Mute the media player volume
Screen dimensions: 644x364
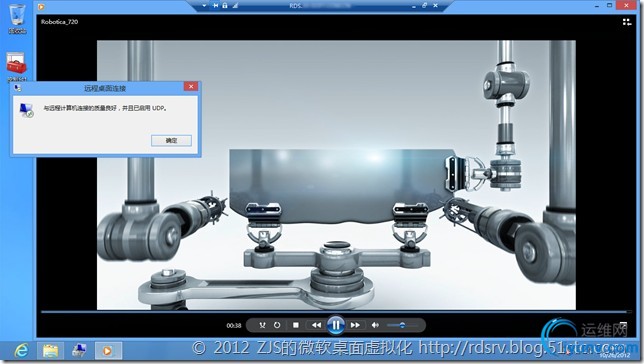[x=375, y=325]
